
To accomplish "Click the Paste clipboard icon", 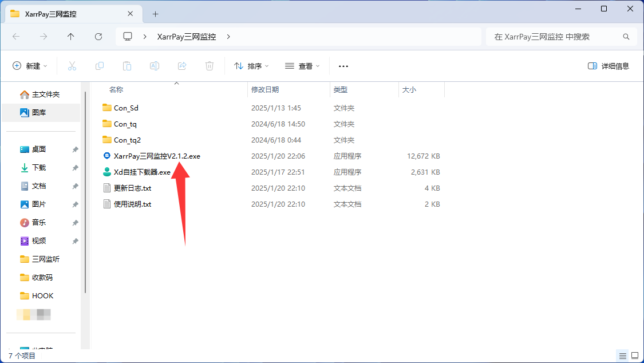I will click(x=127, y=66).
